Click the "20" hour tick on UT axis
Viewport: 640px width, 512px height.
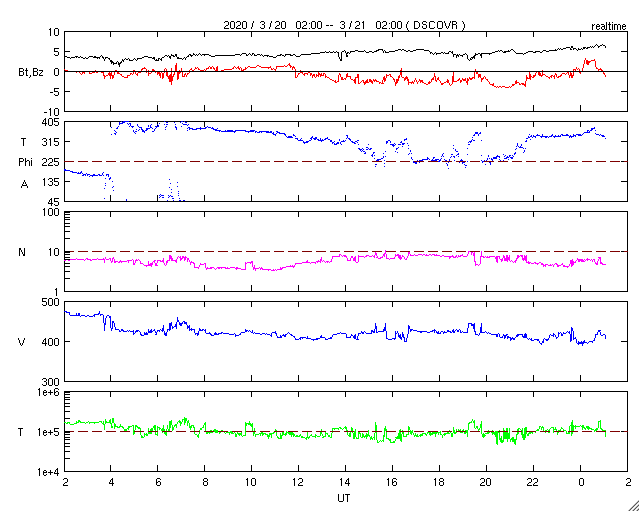[x=487, y=482]
